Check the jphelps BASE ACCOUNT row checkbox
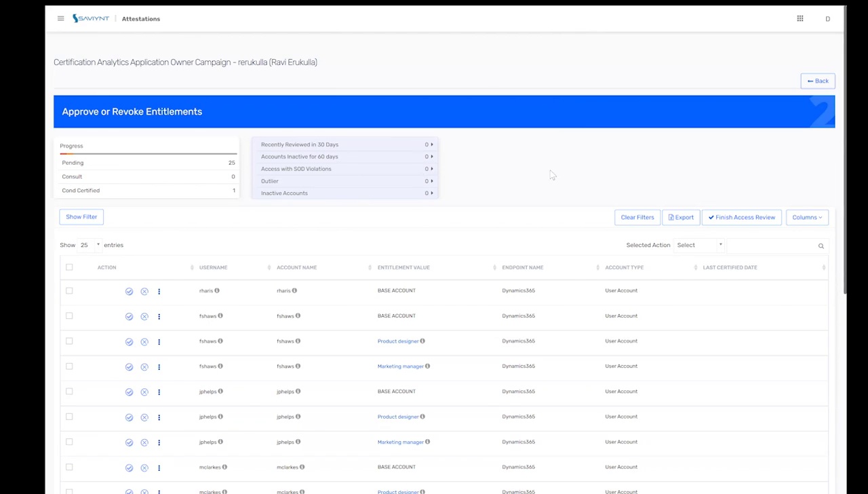The image size is (868, 494). coord(69,391)
